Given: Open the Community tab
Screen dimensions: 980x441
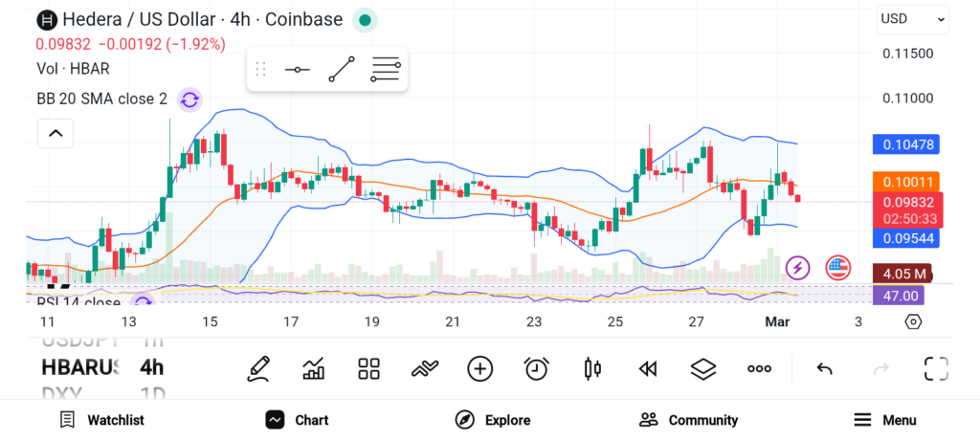Looking at the screenshot, I should point(688,420).
